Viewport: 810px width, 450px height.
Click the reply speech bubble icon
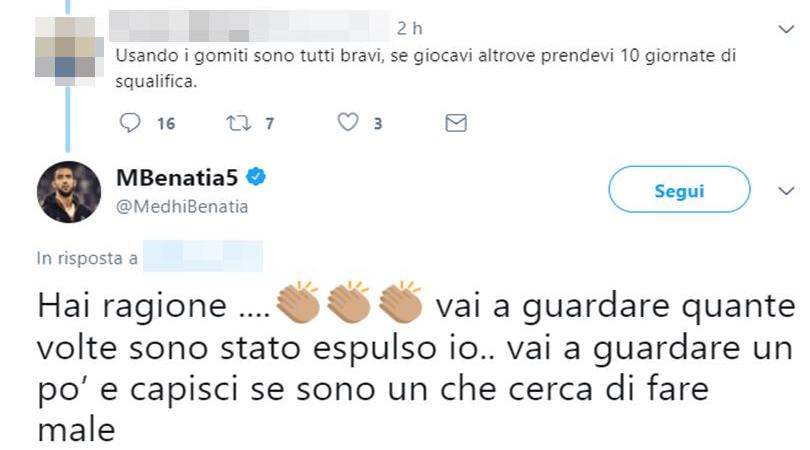[x=130, y=123]
